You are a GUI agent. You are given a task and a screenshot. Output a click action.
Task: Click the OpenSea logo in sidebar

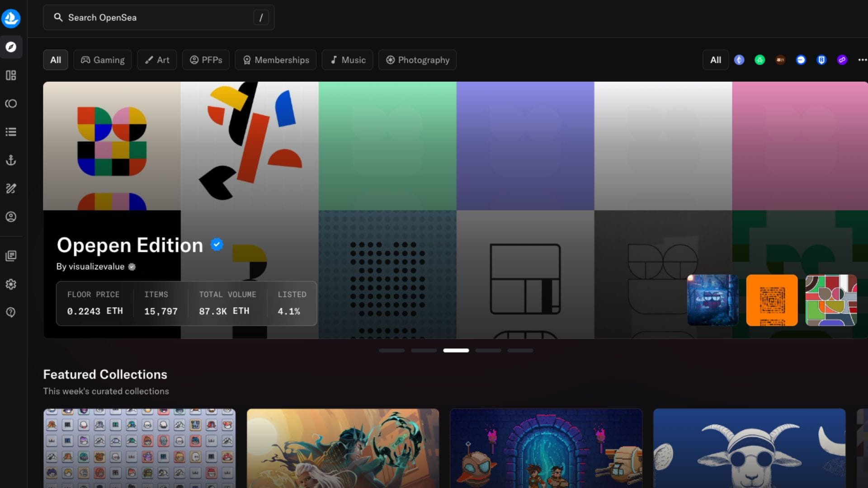pyautogui.click(x=11, y=19)
